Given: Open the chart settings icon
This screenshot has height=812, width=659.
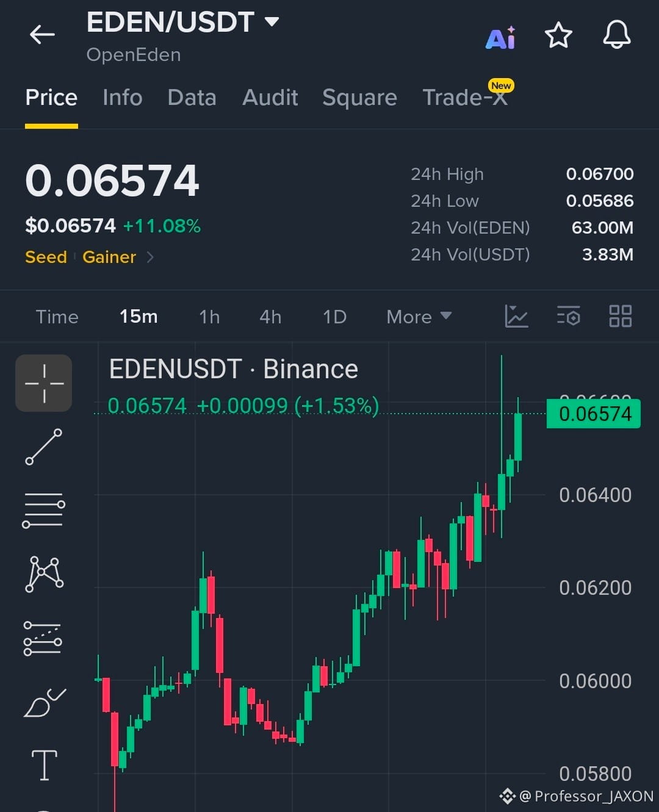Looking at the screenshot, I should pyautogui.click(x=569, y=316).
